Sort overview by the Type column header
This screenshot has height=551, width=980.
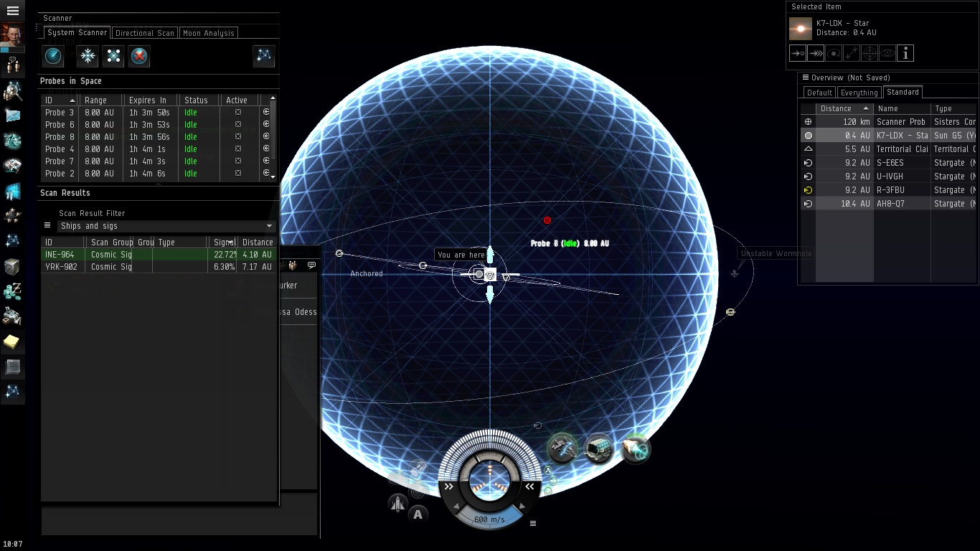tap(955, 108)
